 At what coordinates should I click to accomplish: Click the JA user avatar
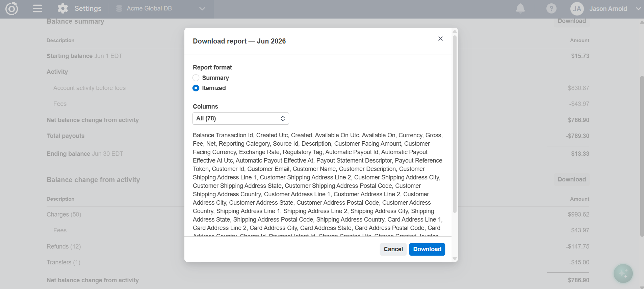[577, 9]
